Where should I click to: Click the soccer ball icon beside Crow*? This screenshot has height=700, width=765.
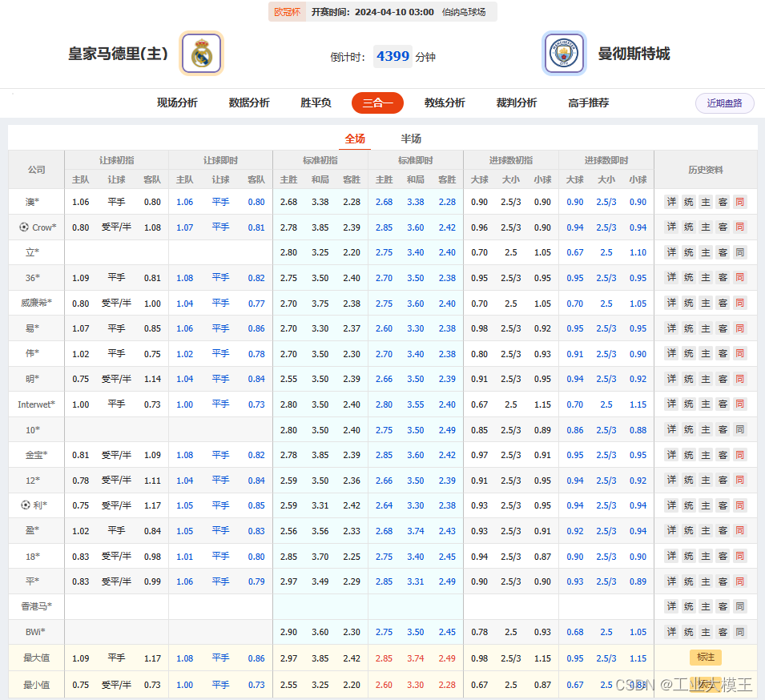coord(23,227)
